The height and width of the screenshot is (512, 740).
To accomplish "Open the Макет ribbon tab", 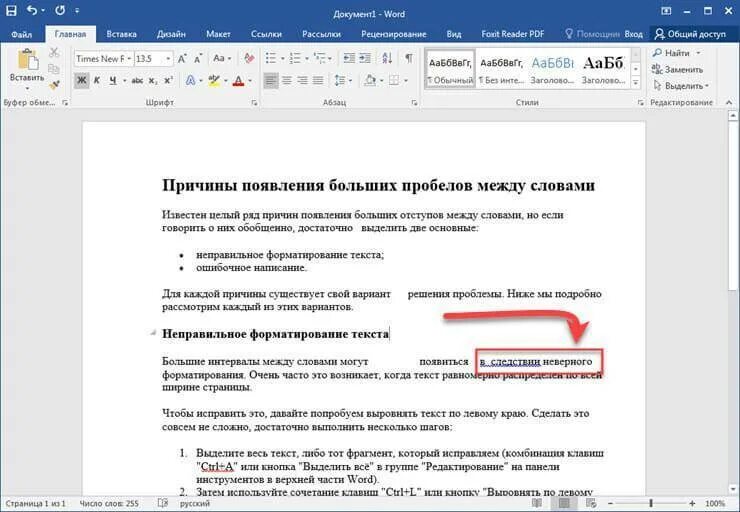I will click(218, 34).
